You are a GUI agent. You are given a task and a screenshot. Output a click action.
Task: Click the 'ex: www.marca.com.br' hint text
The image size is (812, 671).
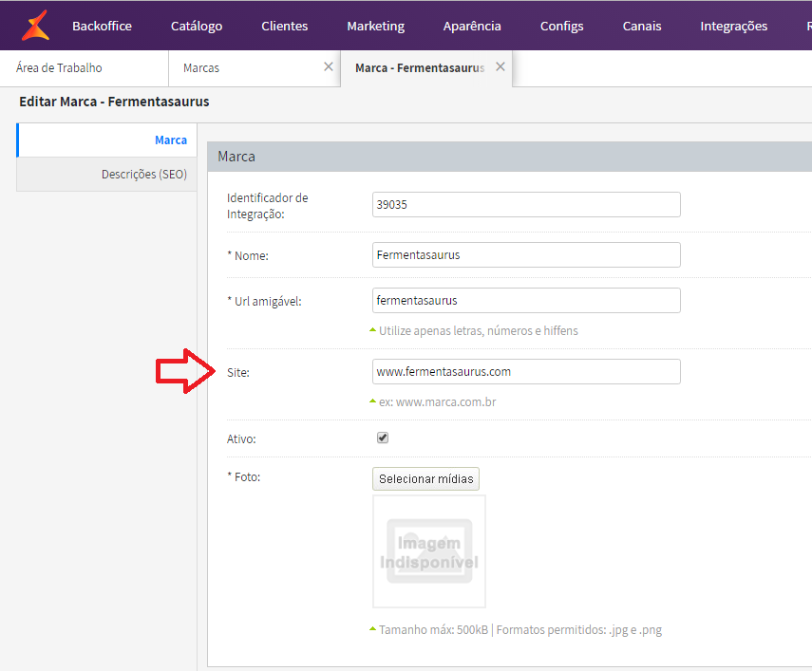(437, 402)
